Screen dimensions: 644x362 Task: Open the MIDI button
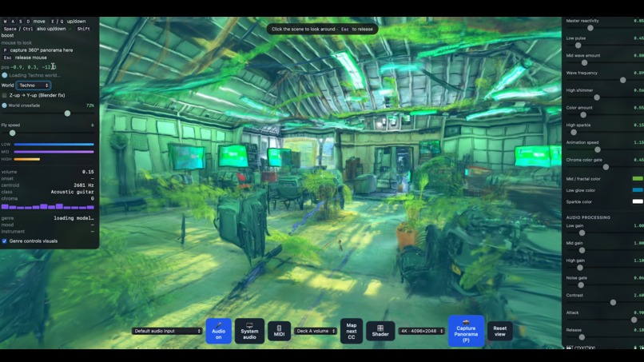279,331
